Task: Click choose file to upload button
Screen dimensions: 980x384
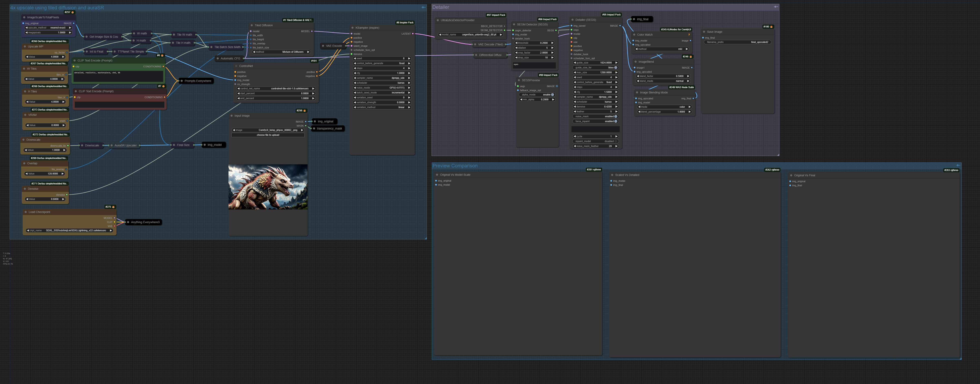Action: coord(268,135)
